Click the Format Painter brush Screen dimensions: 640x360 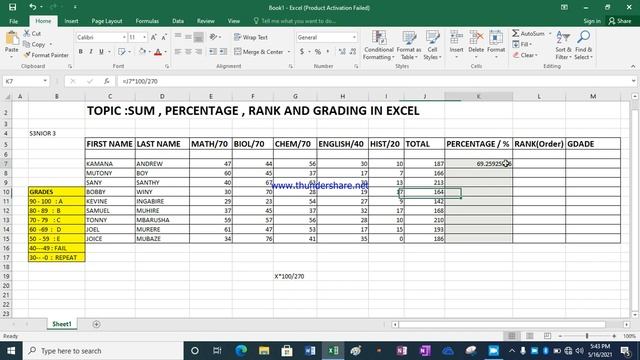pyautogui.click(x=27, y=55)
